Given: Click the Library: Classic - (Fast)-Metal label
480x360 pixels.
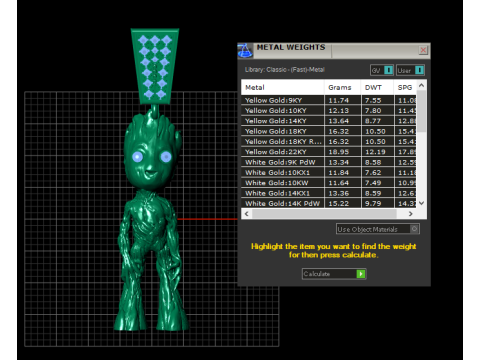Looking at the screenshot, I should coord(285,70).
